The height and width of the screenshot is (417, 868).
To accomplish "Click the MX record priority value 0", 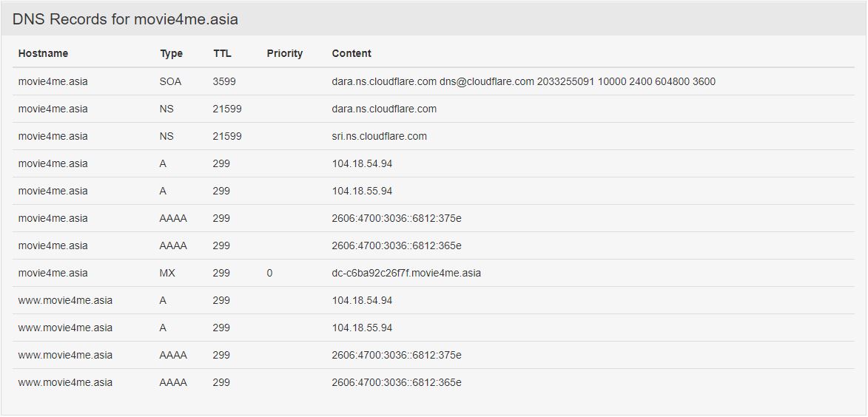I will coord(269,274).
